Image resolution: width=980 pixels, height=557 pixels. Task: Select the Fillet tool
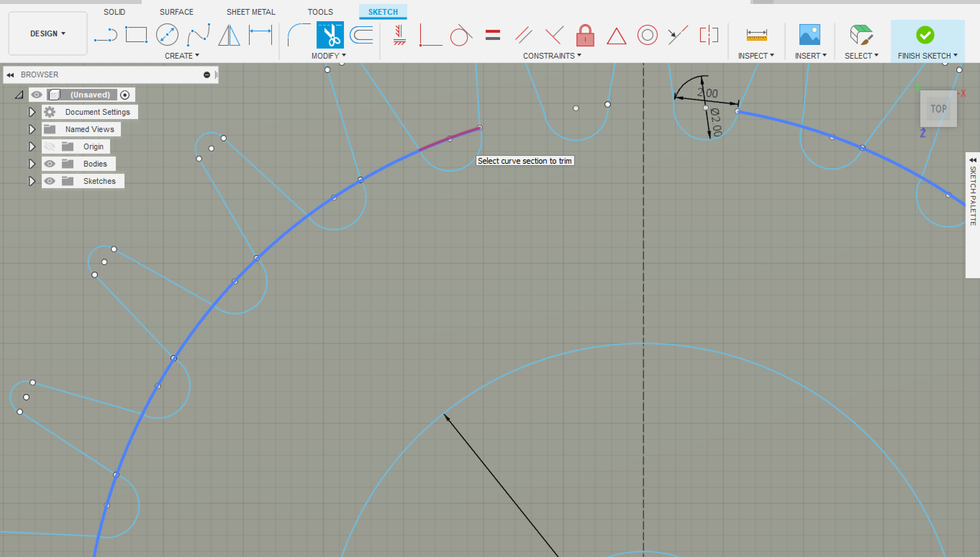(298, 35)
